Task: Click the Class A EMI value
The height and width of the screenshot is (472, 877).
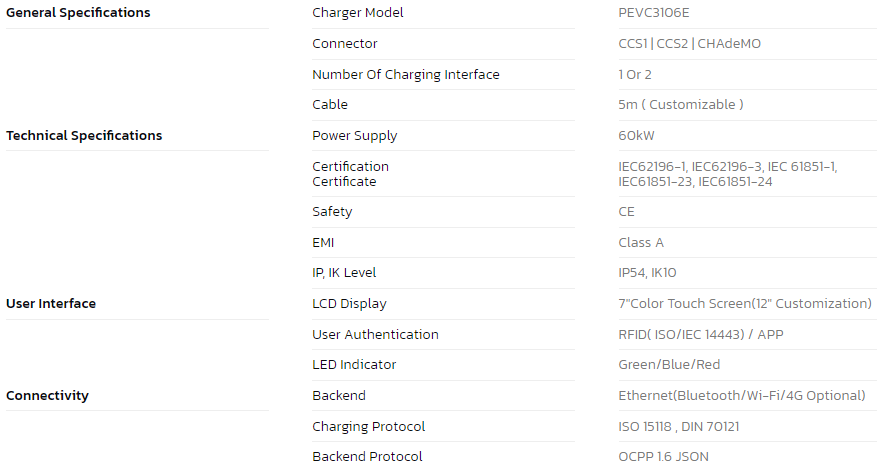Action: tap(641, 242)
